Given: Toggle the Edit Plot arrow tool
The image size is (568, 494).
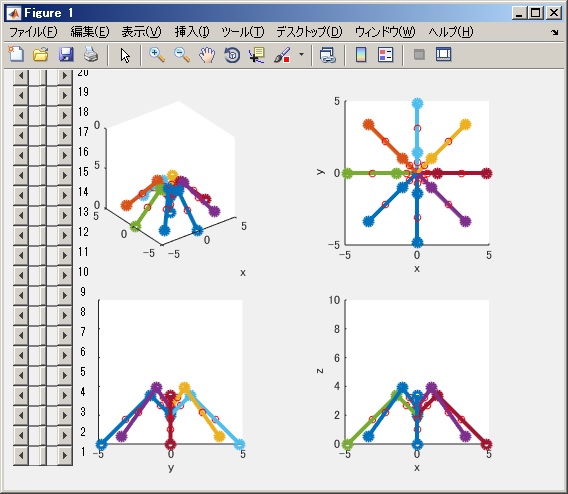Looking at the screenshot, I should click(125, 55).
